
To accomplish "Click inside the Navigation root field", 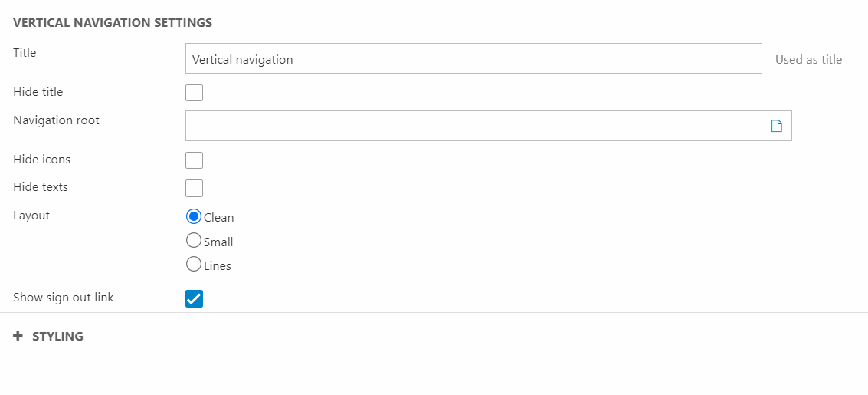I will tap(473, 126).
